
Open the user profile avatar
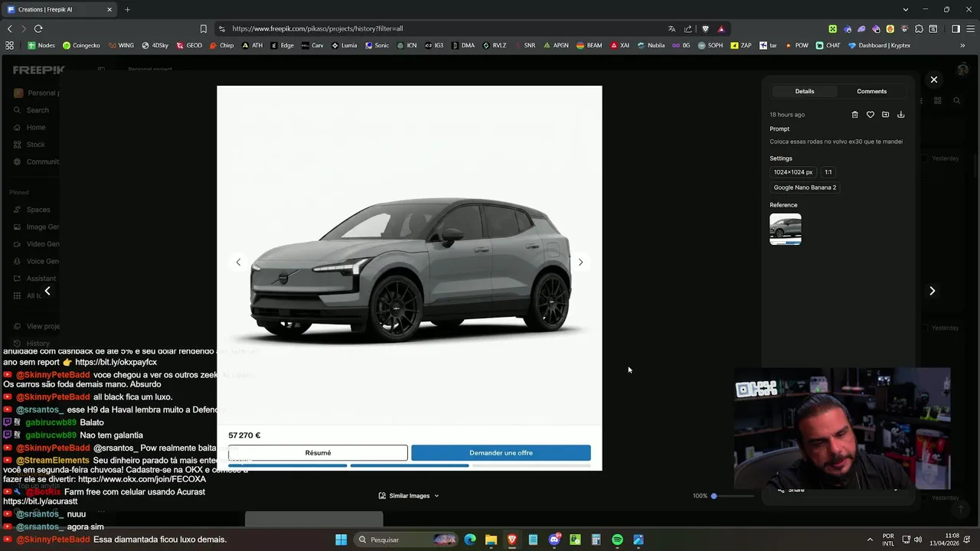963,70
